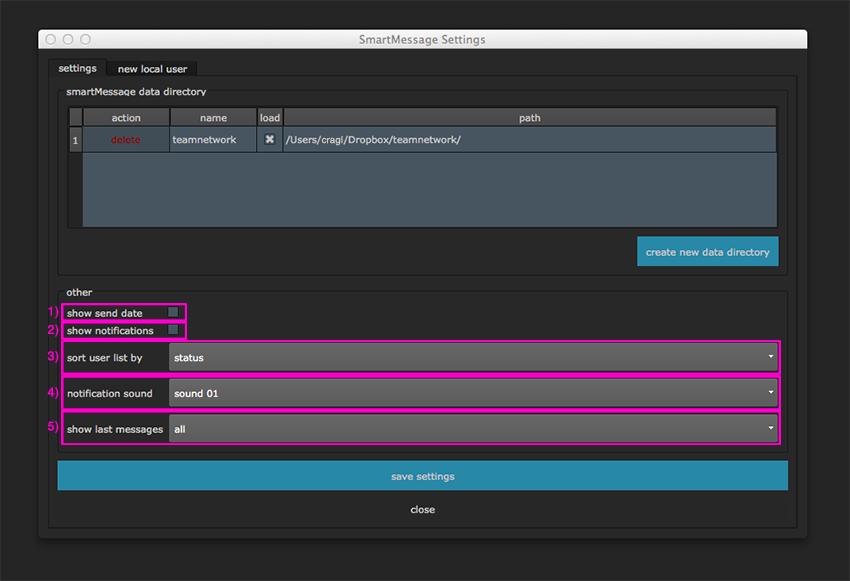
Task: Click the save settings button
Action: pyautogui.click(x=422, y=476)
